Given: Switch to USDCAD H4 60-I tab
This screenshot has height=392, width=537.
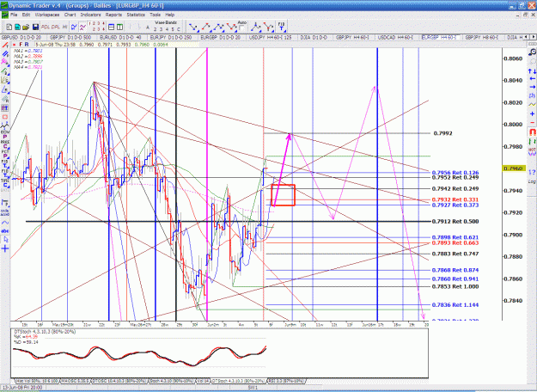Looking at the screenshot, I should (395, 37).
